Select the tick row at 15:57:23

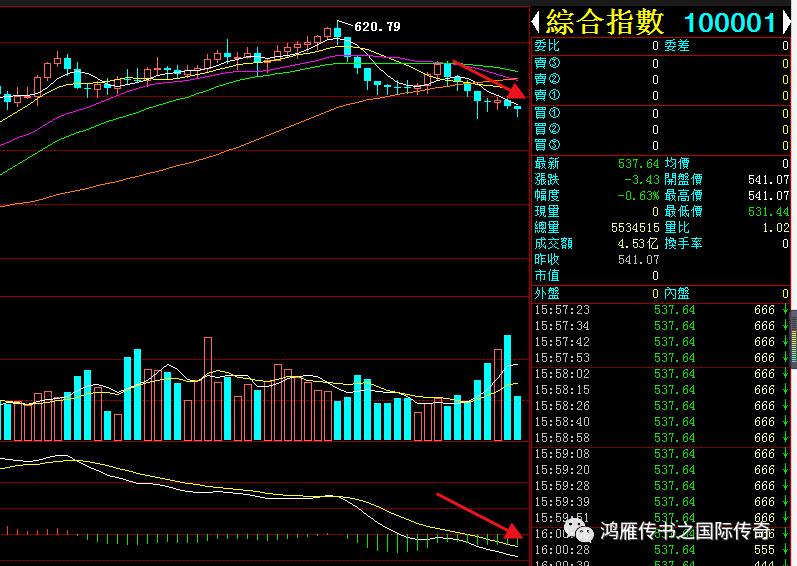pos(661,310)
